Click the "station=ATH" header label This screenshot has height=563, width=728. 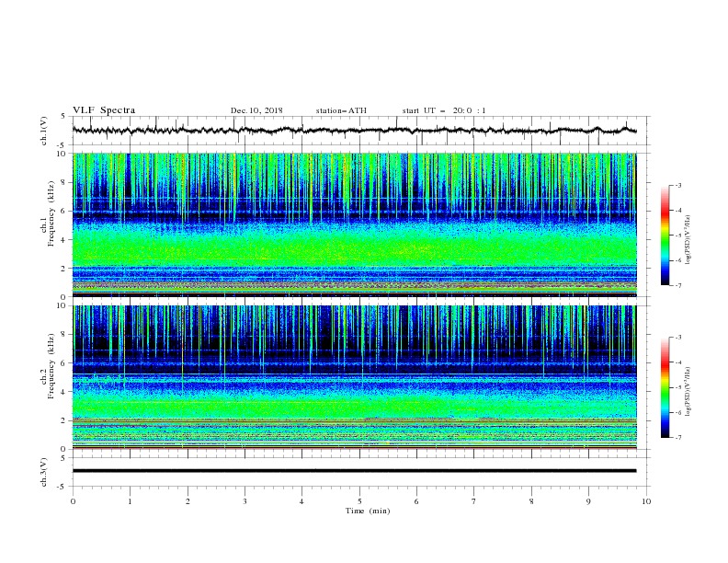tap(341, 110)
